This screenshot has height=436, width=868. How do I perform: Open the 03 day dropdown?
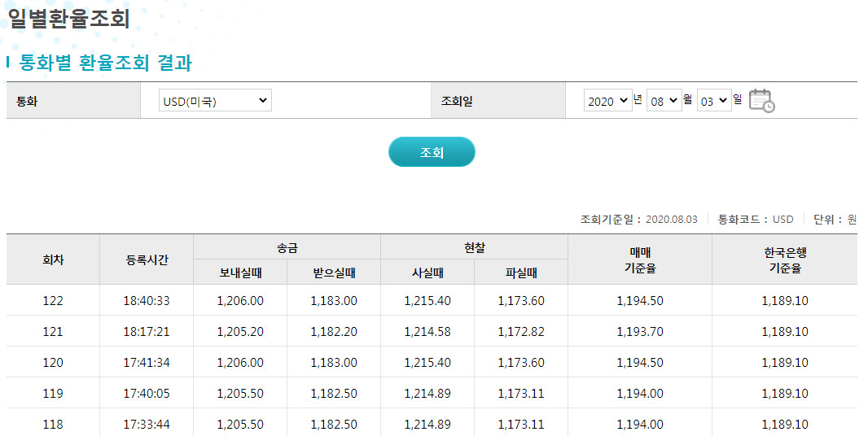(x=714, y=100)
